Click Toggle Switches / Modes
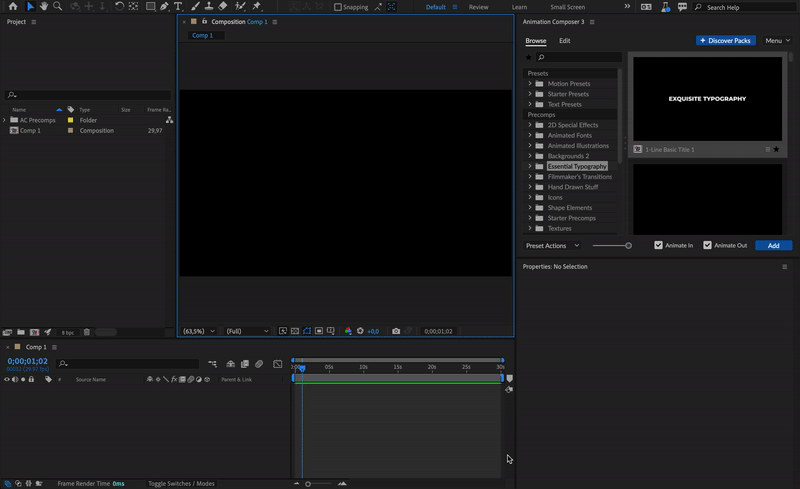The image size is (800, 489). coord(181,483)
